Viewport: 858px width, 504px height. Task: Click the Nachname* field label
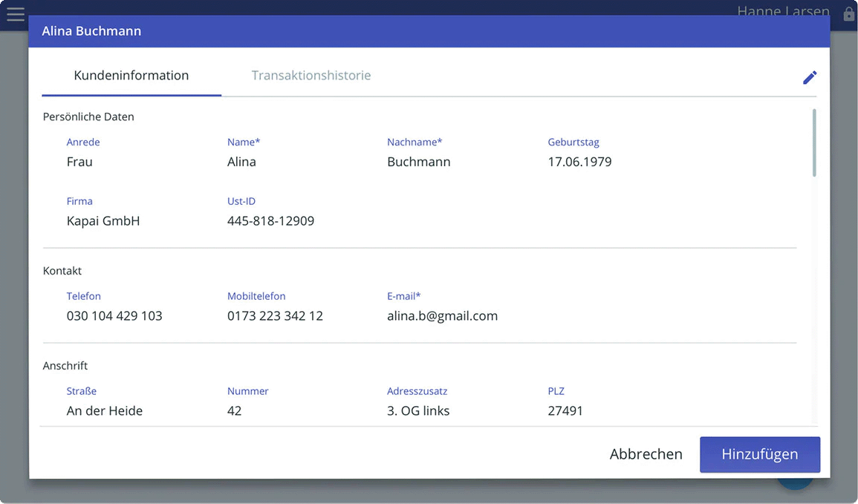(415, 142)
